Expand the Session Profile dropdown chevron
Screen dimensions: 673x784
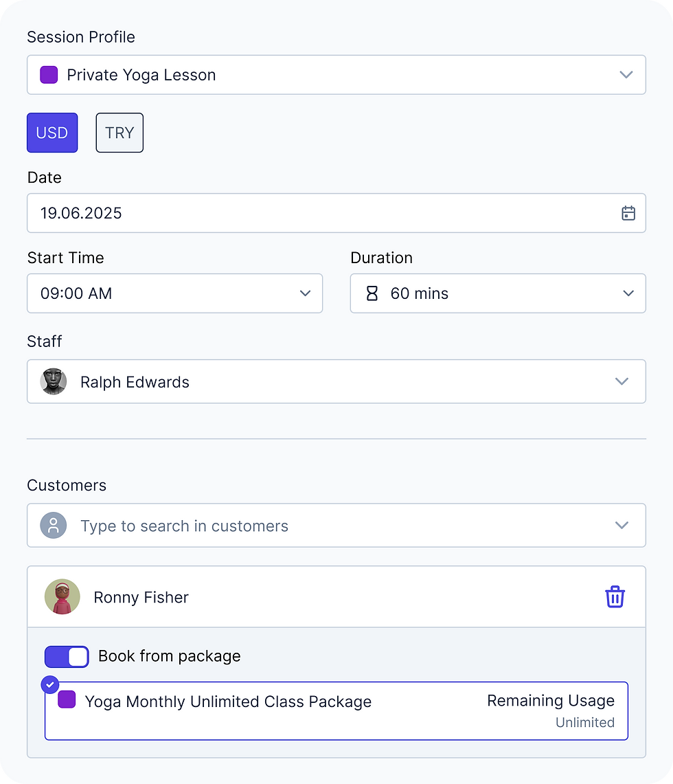tap(626, 75)
